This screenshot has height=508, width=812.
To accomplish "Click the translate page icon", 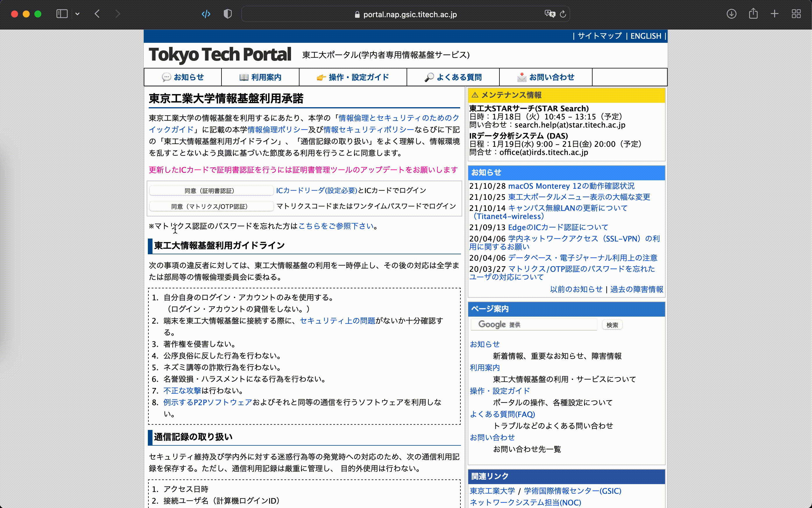I will click(550, 14).
